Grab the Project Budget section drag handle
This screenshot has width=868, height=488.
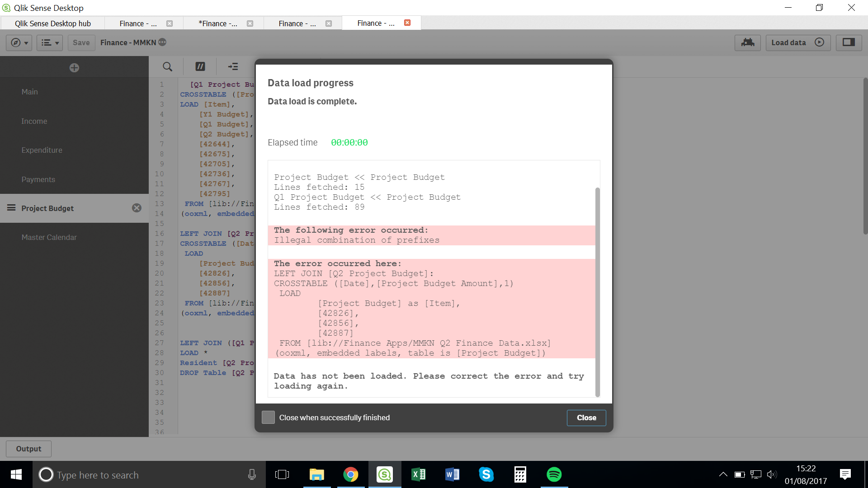point(11,208)
